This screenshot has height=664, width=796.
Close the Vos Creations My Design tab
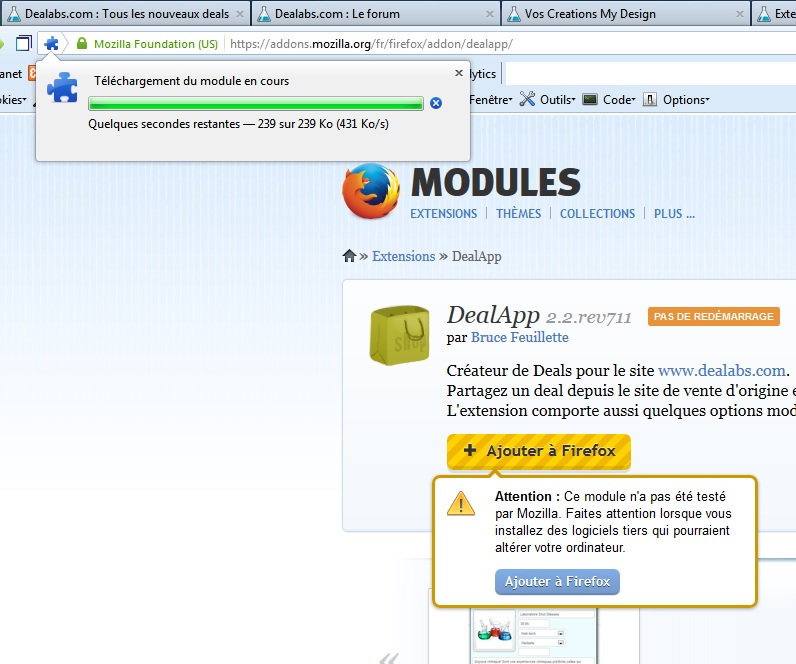pyautogui.click(x=740, y=14)
